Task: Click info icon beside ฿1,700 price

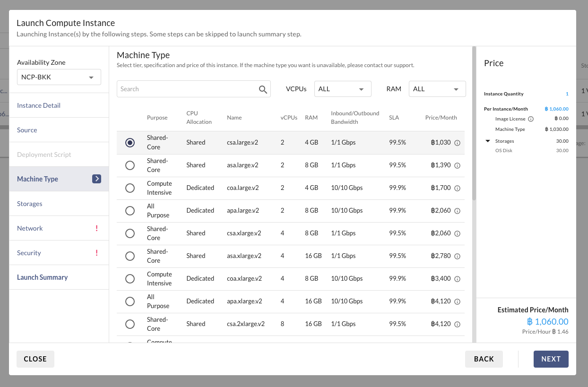Action: click(x=457, y=188)
